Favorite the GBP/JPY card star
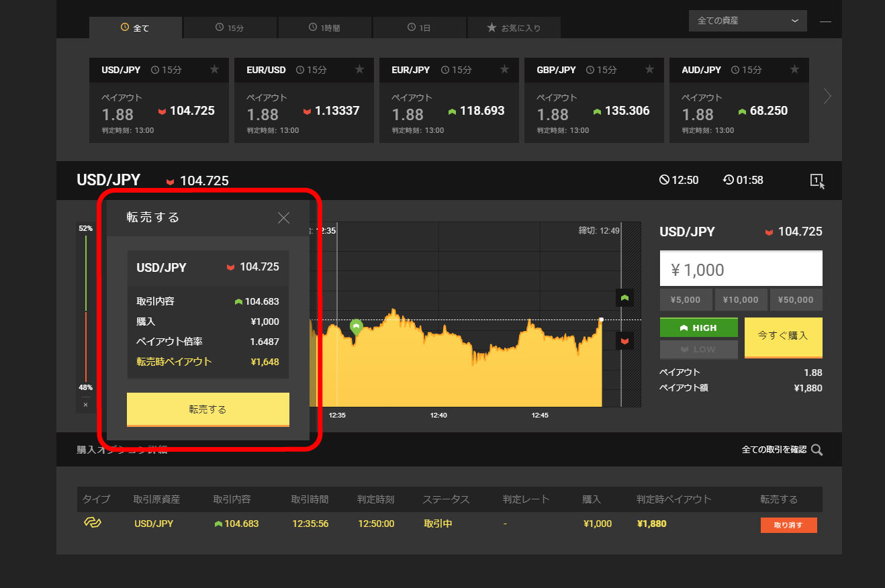 pyautogui.click(x=649, y=69)
